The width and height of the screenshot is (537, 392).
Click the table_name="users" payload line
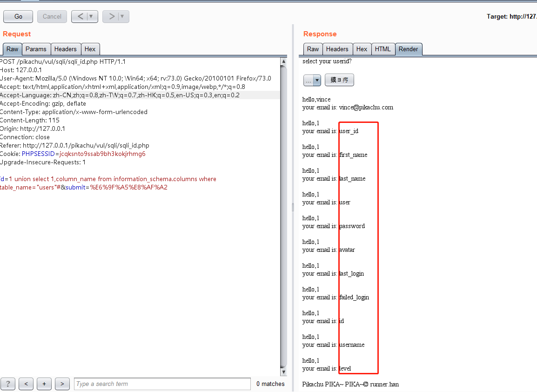tap(84, 187)
